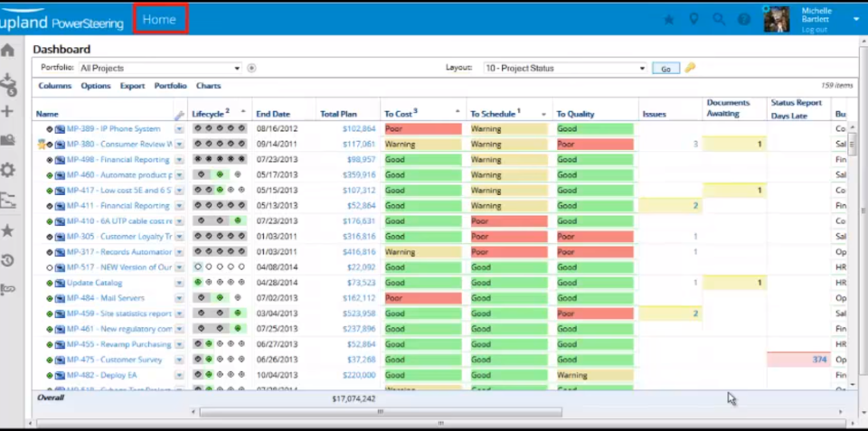The height and width of the screenshot is (431, 868).
Task: Open the Columns menu
Action: (x=55, y=86)
